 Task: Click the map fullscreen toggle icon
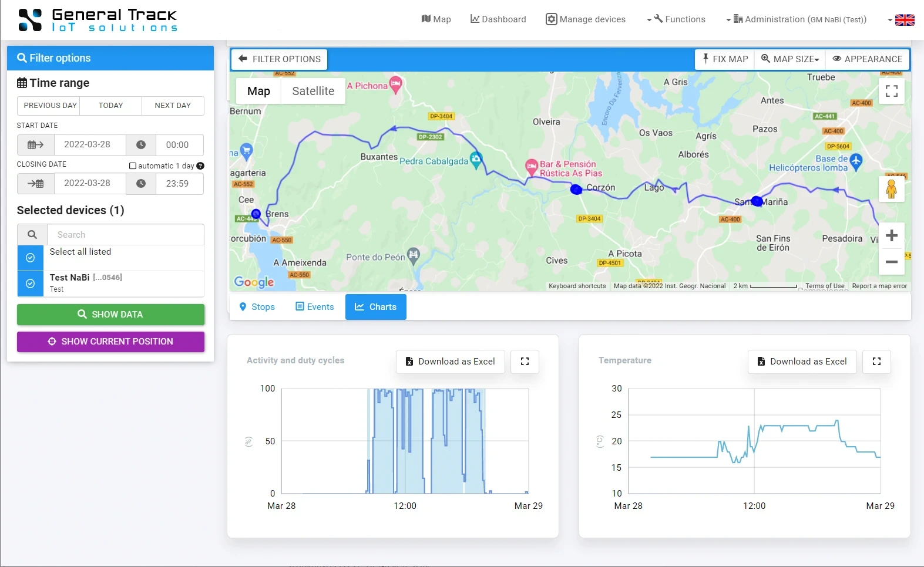[x=891, y=91]
